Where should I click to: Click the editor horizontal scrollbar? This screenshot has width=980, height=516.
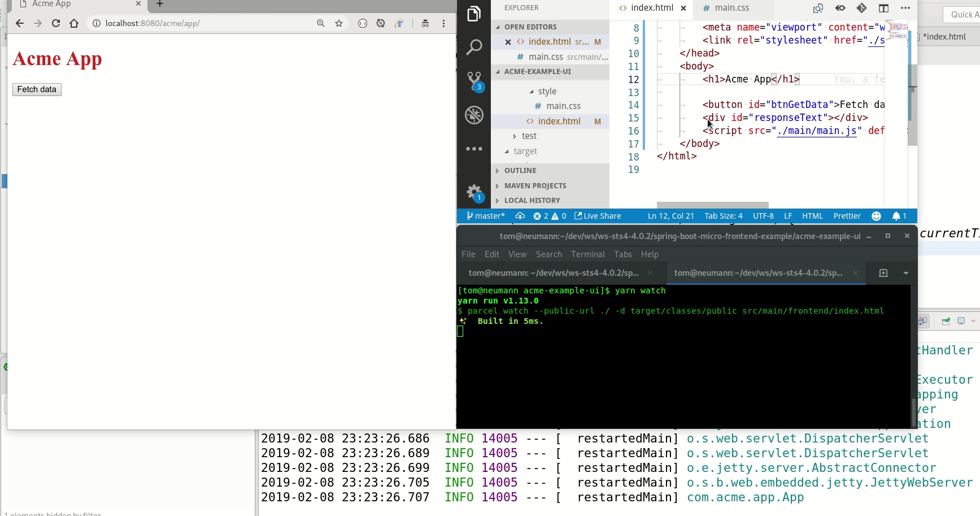point(712,205)
